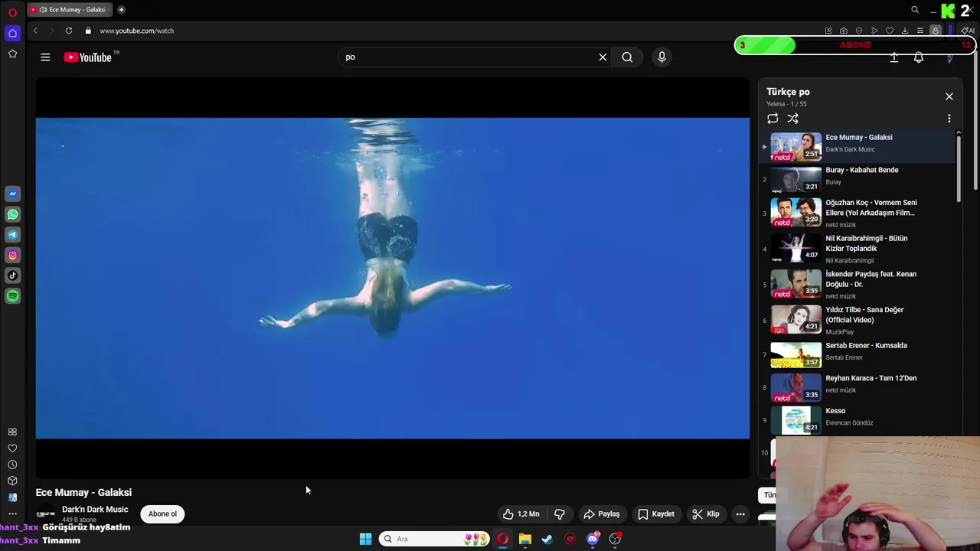Dislike the video
Image resolution: width=980 pixels, height=551 pixels.
click(560, 514)
